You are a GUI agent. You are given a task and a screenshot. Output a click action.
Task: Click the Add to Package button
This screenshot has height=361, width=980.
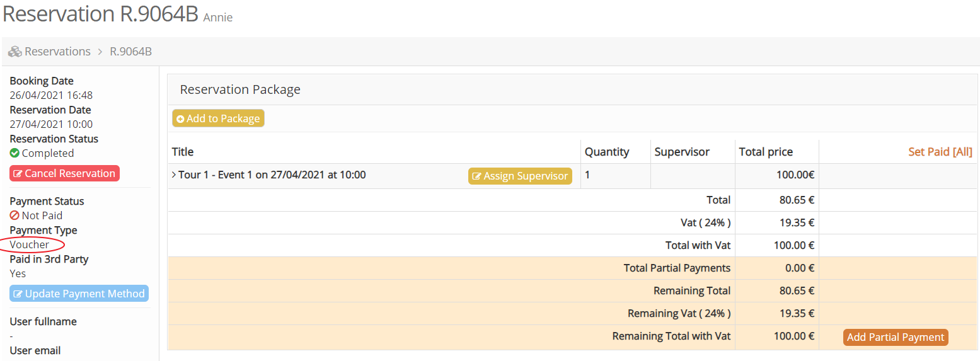tap(218, 118)
